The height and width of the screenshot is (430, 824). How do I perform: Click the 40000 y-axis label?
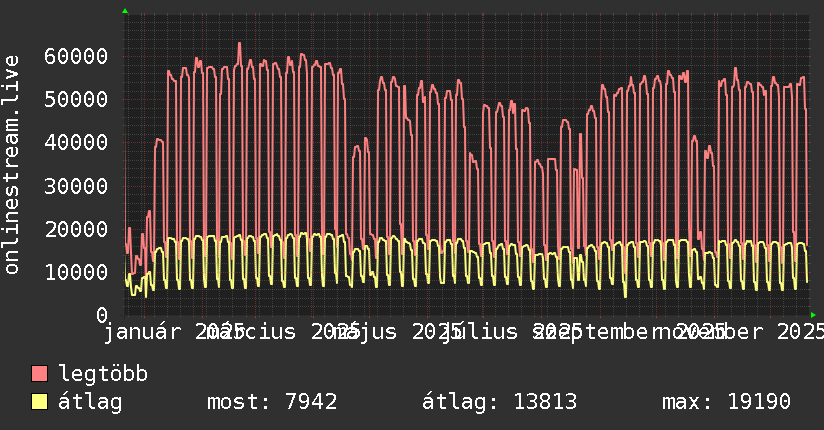point(79,142)
